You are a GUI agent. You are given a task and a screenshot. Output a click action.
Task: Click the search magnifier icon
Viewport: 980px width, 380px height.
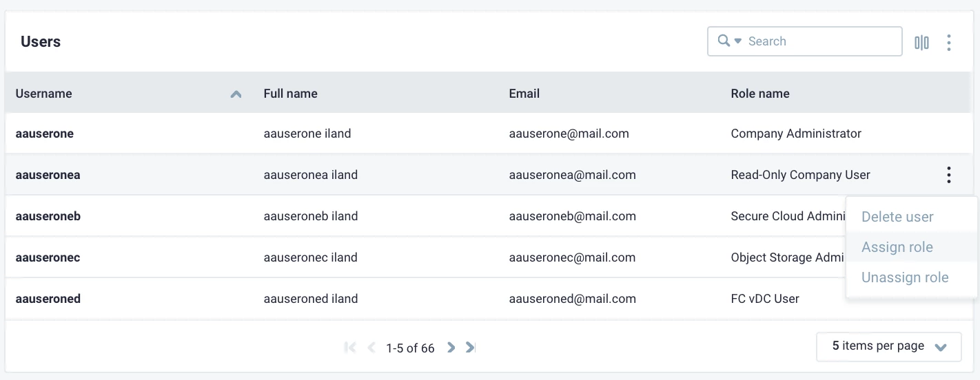coord(724,41)
